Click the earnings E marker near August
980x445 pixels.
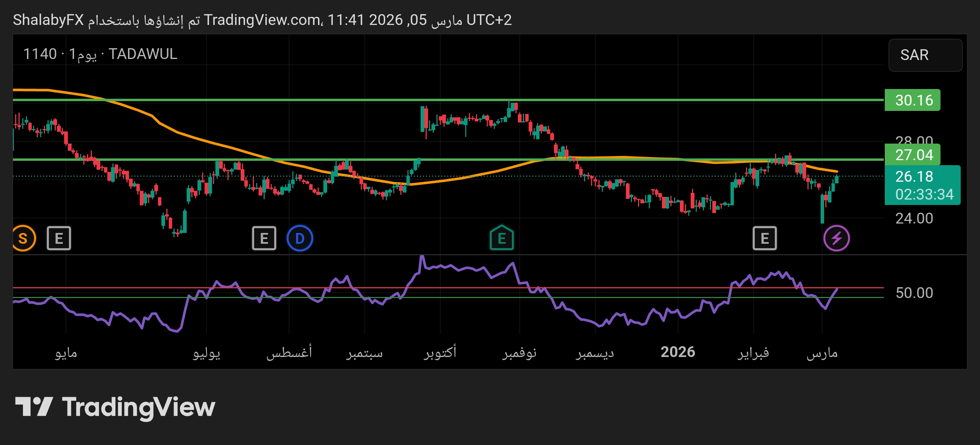click(264, 239)
